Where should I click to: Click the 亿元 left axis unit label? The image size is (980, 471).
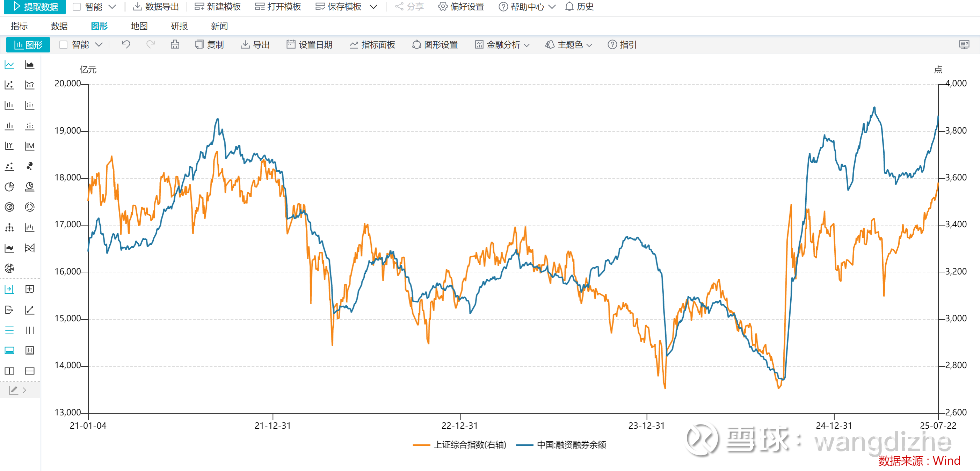88,70
